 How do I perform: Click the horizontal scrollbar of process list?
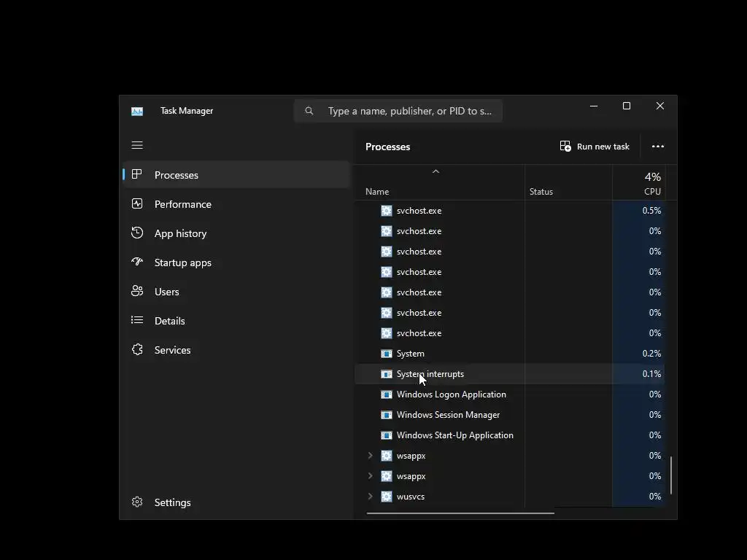point(460,513)
